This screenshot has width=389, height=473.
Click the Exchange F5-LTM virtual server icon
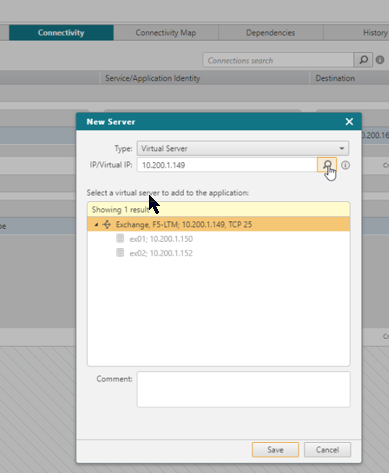pyautogui.click(x=107, y=224)
